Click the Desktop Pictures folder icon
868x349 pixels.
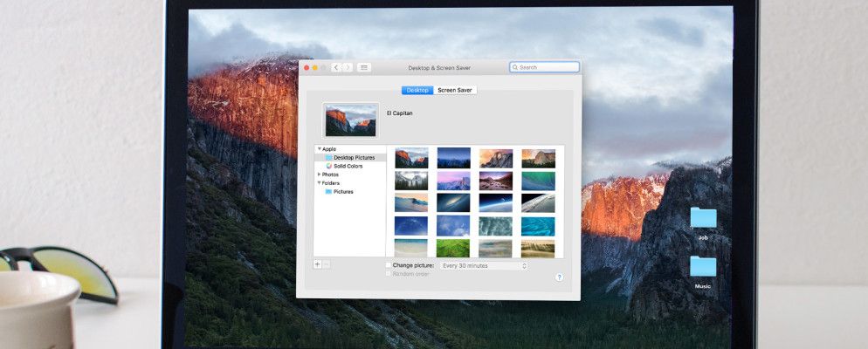tap(329, 158)
